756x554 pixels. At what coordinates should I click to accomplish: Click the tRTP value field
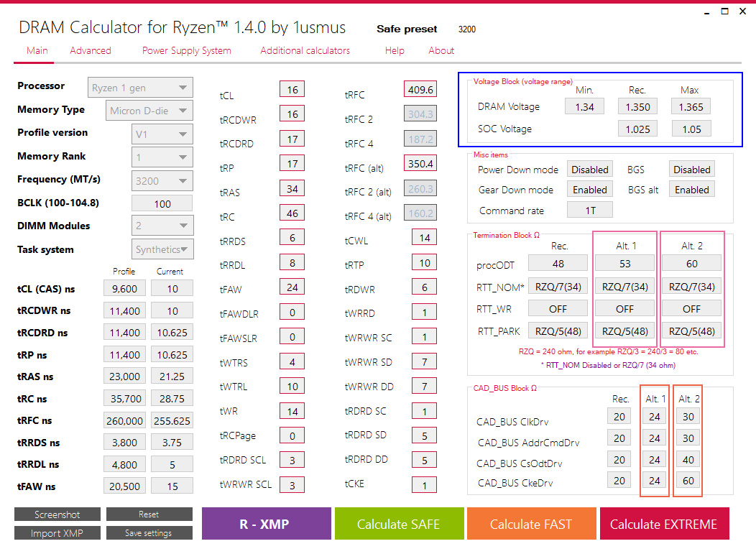click(x=424, y=263)
